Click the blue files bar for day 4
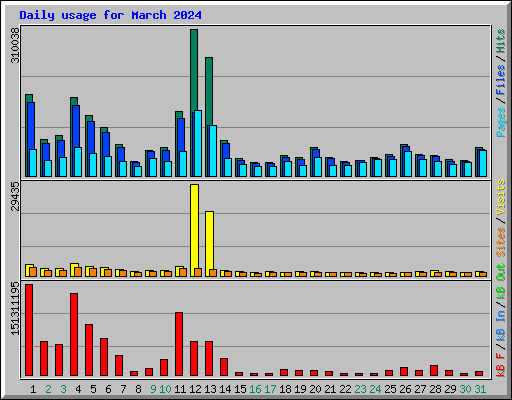This screenshot has height=400, width=512. (76, 127)
